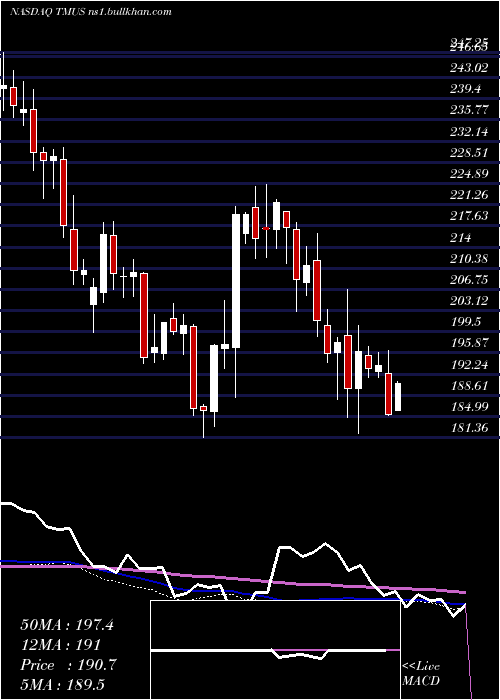Screen dimensions: 500x700
Task: Click the 181.36 price axis label
Action: tap(469, 428)
